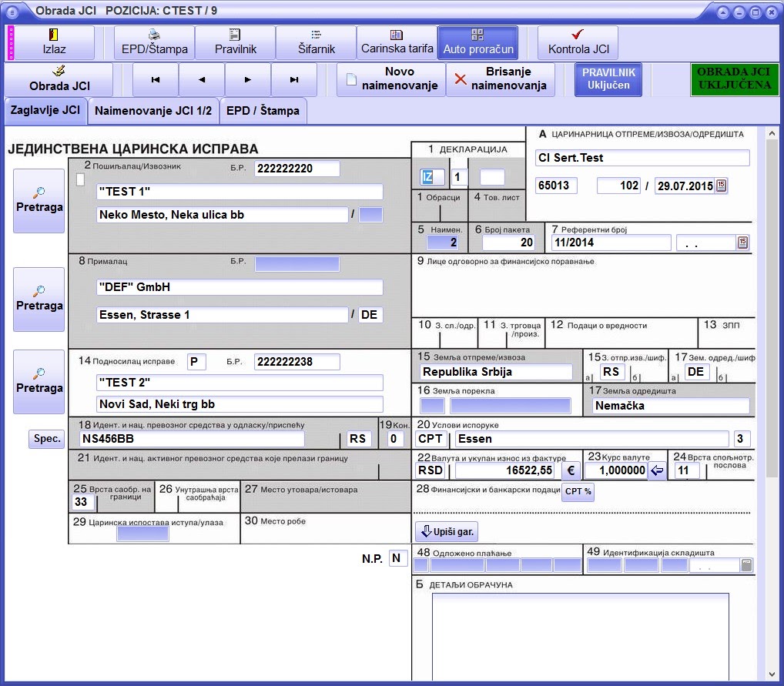784x686 pixels.
Task: Toggle checkbox beside sender name field
Action: pos(80,180)
